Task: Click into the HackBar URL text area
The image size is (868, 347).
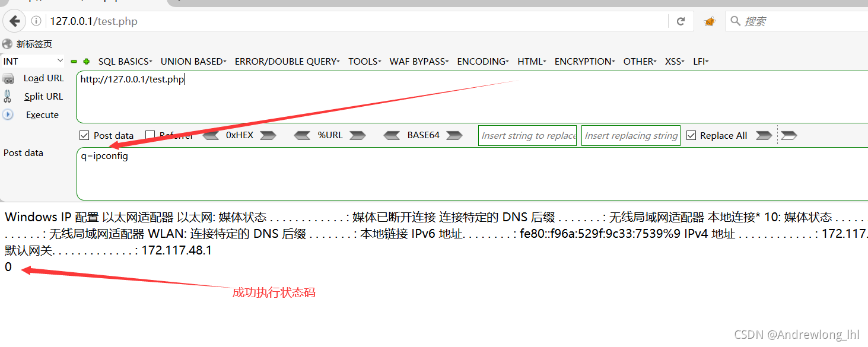Action: (x=472, y=97)
